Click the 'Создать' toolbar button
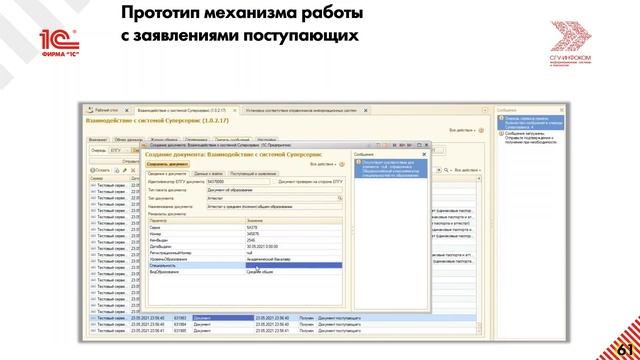This screenshot has width=640, height=360. [100, 170]
